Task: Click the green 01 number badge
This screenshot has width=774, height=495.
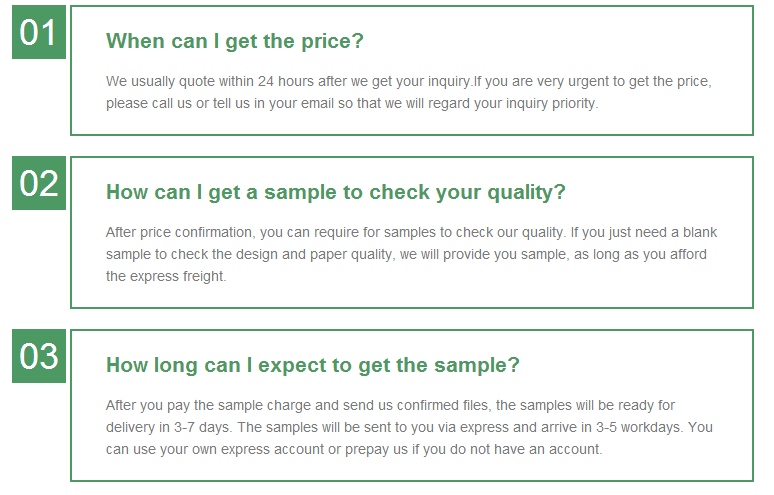Action: [39, 32]
